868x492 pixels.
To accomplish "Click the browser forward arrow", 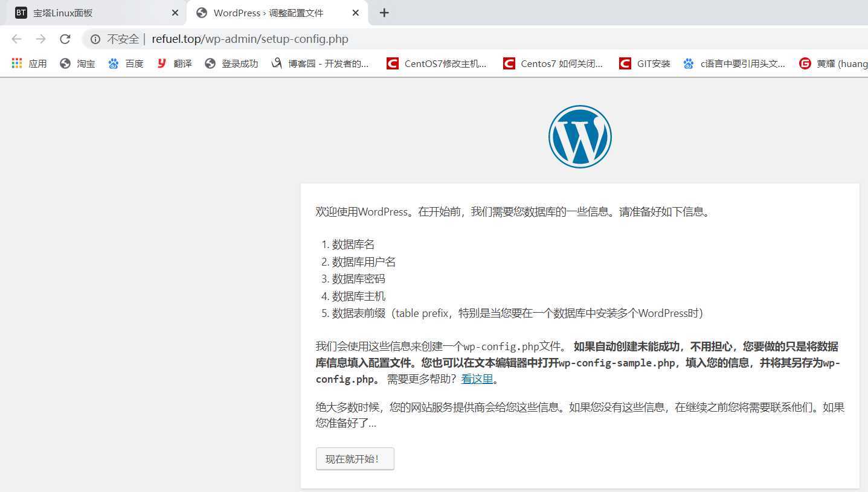I will tap(40, 39).
